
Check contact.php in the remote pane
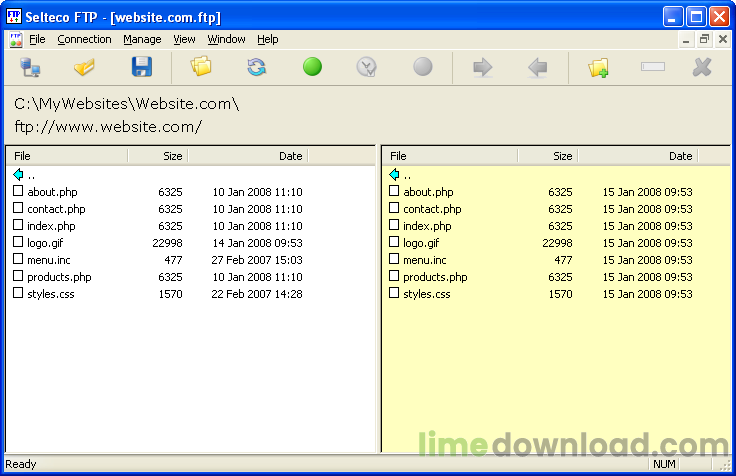(x=394, y=207)
